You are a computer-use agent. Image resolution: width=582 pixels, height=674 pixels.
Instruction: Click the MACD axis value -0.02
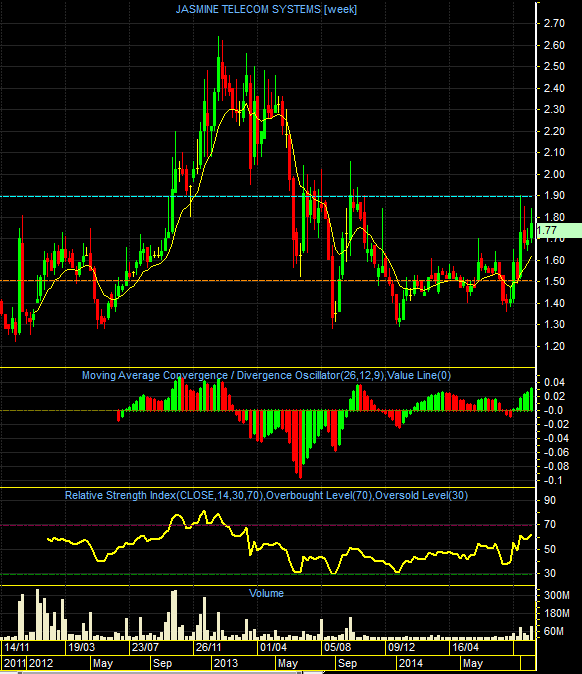pyautogui.click(x=556, y=424)
